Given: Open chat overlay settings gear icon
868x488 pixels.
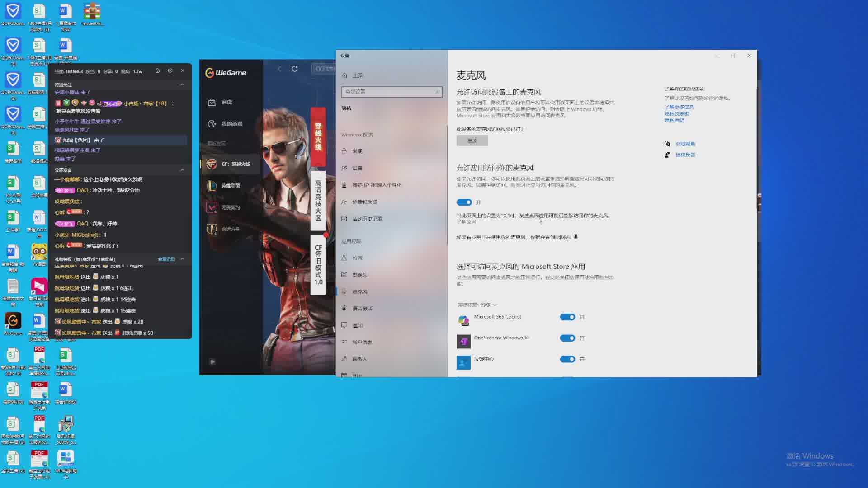Looking at the screenshot, I should coord(170,71).
